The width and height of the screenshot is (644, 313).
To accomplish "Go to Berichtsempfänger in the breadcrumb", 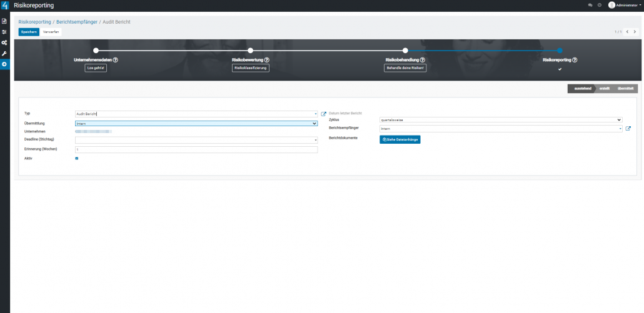I will (x=76, y=22).
